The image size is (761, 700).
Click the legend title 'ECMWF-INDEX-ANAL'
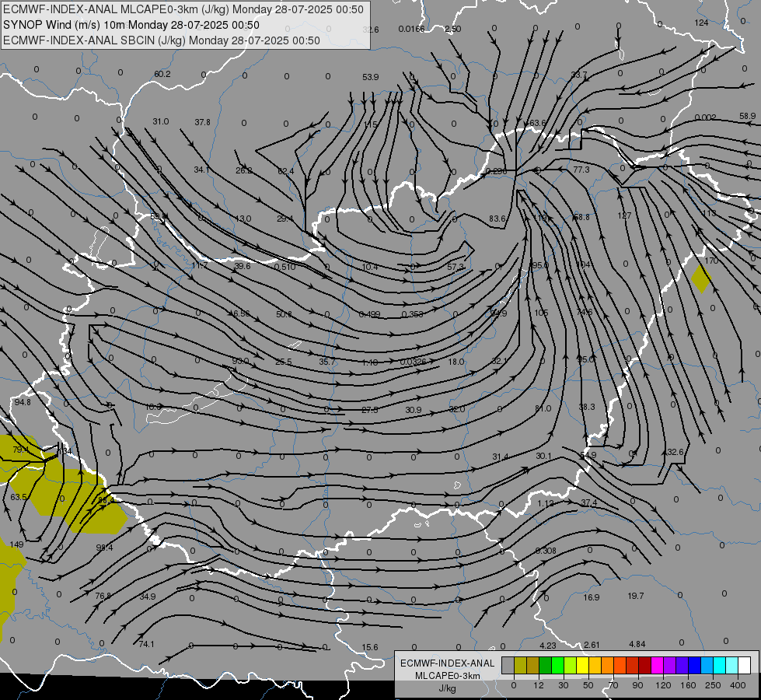coord(447,663)
